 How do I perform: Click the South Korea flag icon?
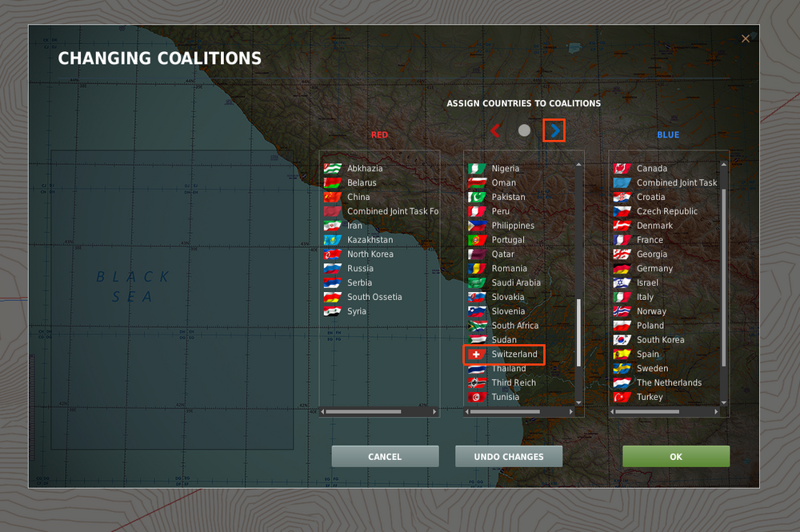pyautogui.click(x=622, y=340)
